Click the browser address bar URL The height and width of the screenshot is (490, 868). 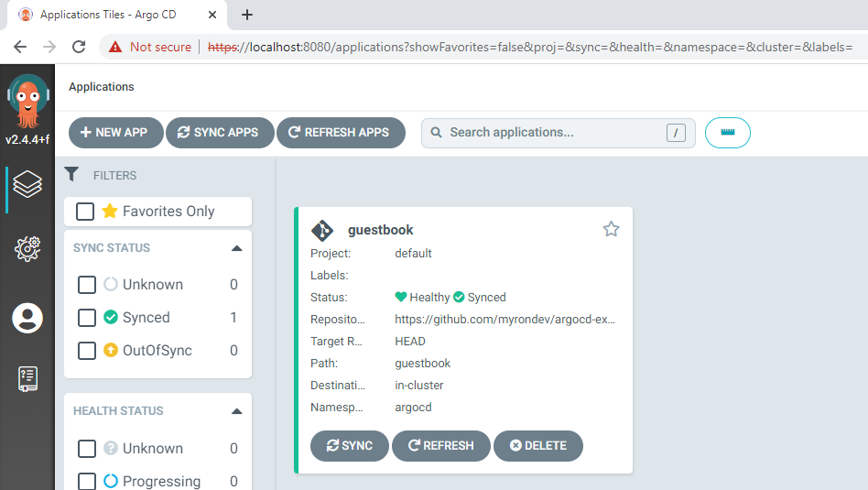click(x=530, y=47)
